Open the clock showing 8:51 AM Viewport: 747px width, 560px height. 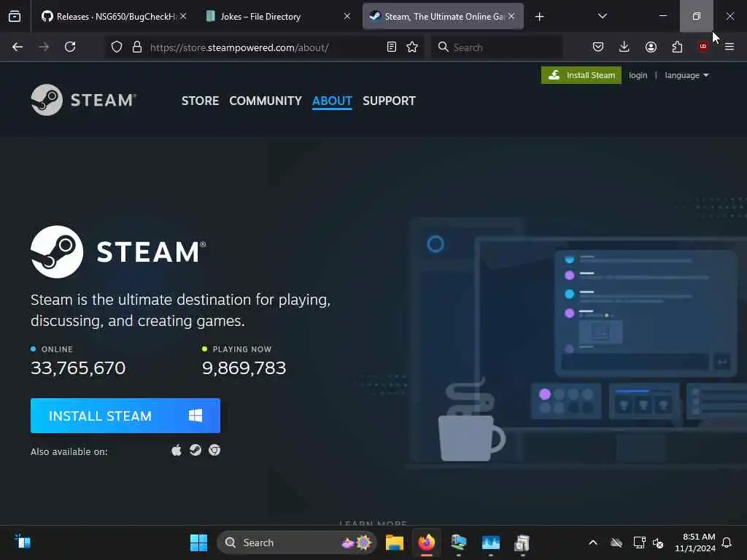(695, 542)
